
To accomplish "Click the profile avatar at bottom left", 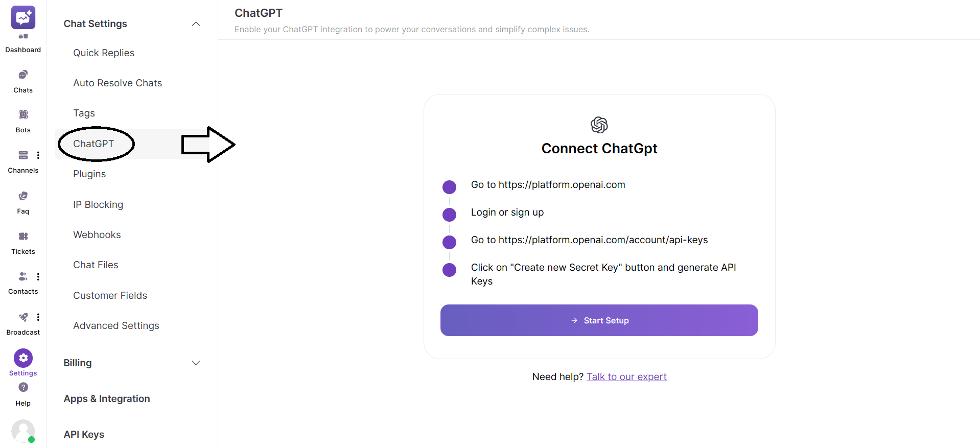I will 23,431.
